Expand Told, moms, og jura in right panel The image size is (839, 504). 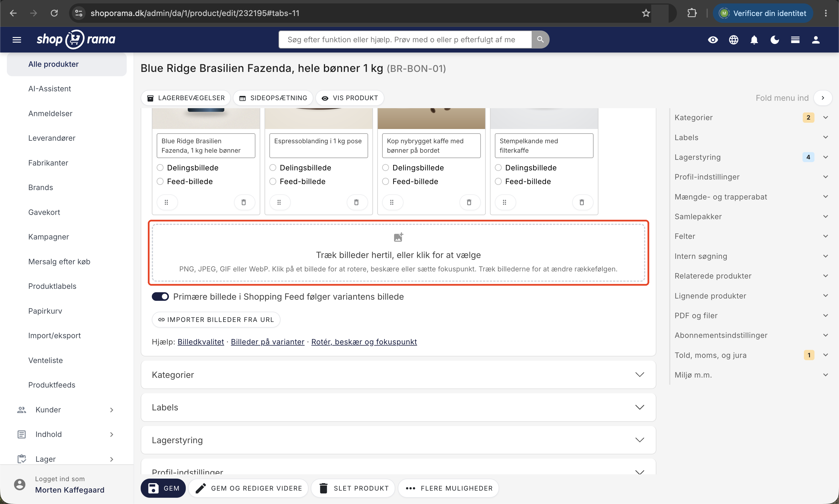(x=751, y=355)
